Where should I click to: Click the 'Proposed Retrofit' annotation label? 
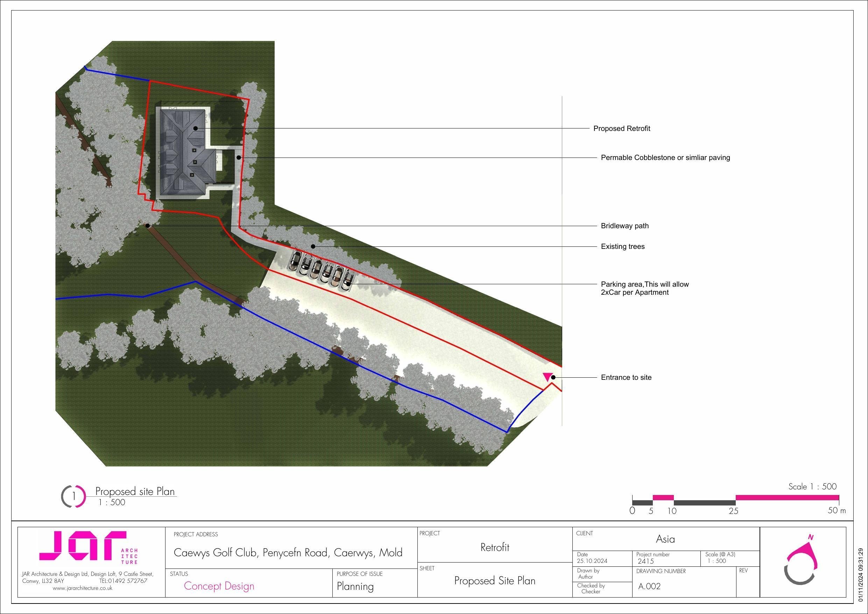point(621,128)
